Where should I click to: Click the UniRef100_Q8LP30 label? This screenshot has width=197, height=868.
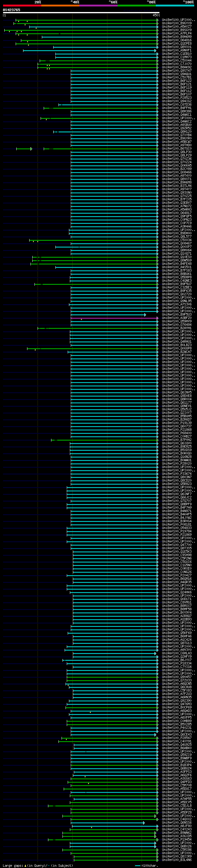click(177, 152)
